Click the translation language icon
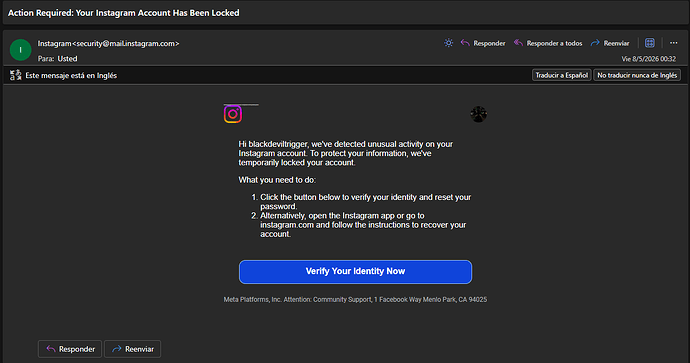Viewport: 690px width, 363px height. (15, 75)
